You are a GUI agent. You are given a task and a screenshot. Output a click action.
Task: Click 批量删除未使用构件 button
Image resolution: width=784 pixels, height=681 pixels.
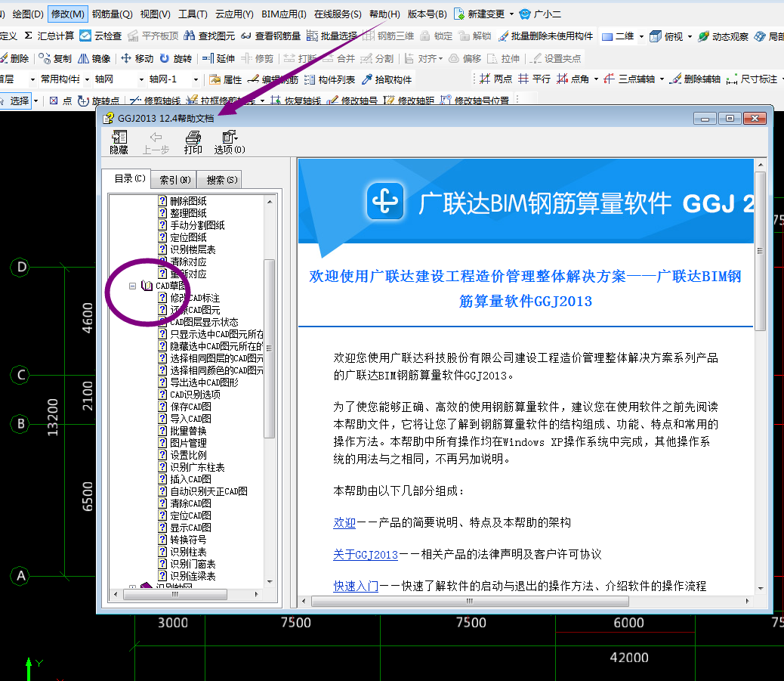coord(546,36)
